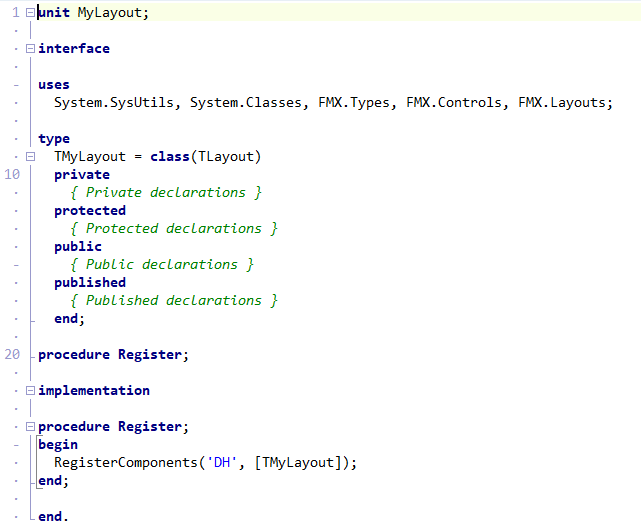Screen dimensions: 641x532
Task: Click 'procedure Register;' in implementation section
Action: click(x=114, y=426)
